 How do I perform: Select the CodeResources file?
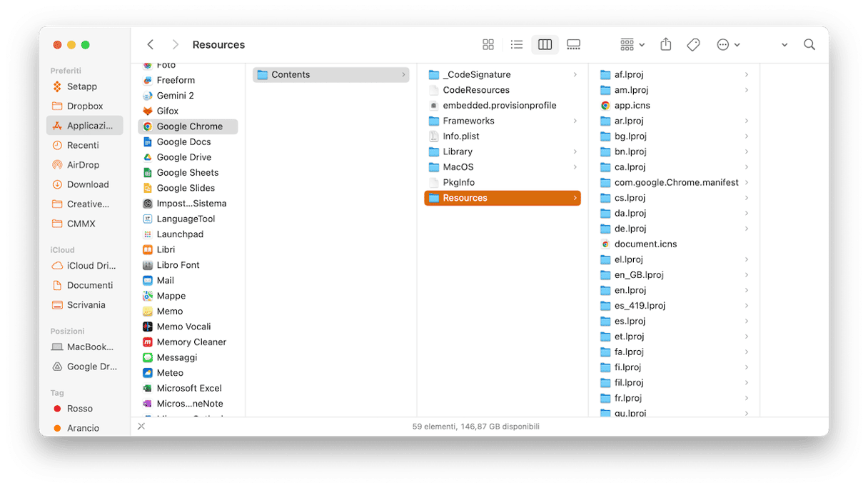503,90
